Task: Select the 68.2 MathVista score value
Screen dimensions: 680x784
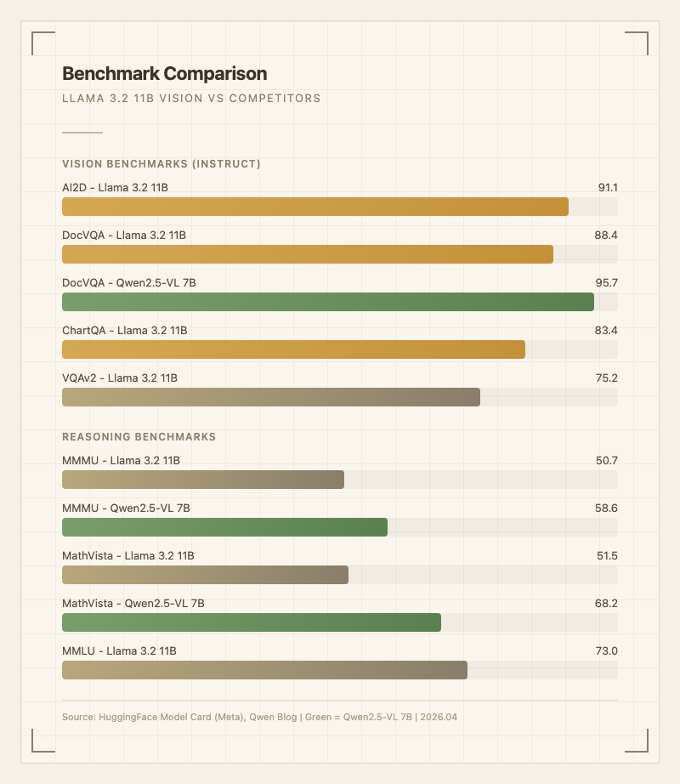Action: point(606,604)
